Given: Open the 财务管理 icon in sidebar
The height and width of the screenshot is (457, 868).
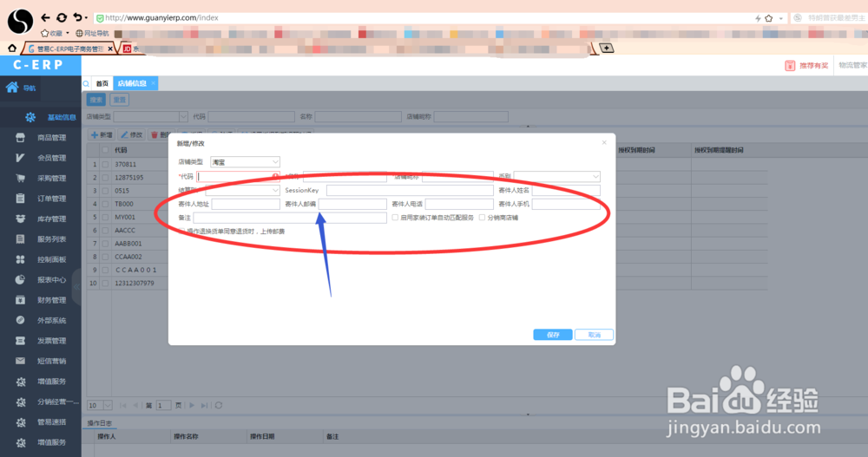Looking at the screenshot, I should (x=21, y=300).
